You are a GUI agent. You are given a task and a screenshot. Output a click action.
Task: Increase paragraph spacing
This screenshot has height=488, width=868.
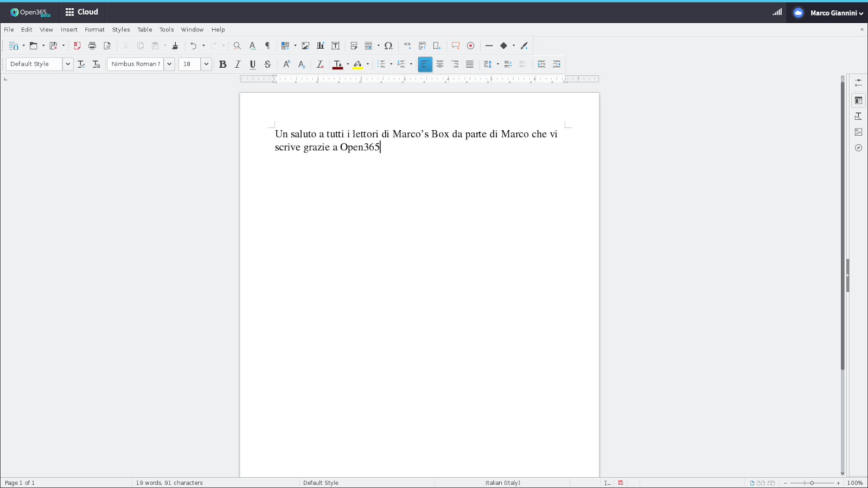tap(508, 65)
